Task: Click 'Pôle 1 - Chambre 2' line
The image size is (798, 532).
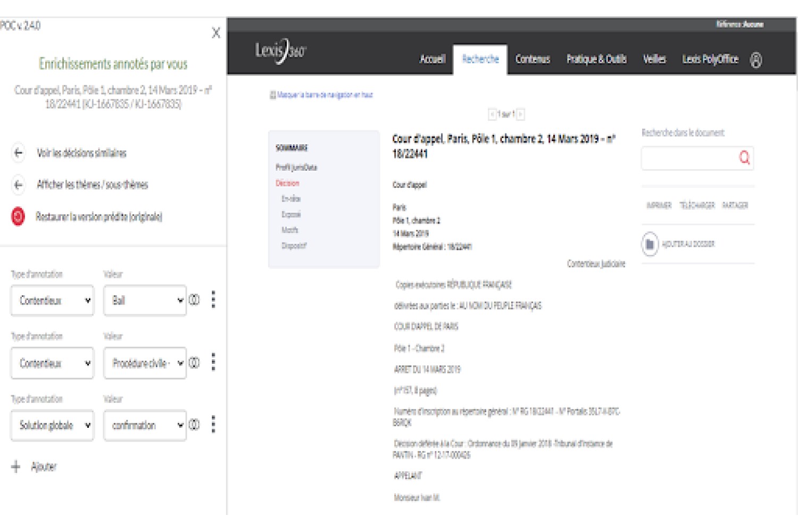Action: pyautogui.click(x=419, y=348)
